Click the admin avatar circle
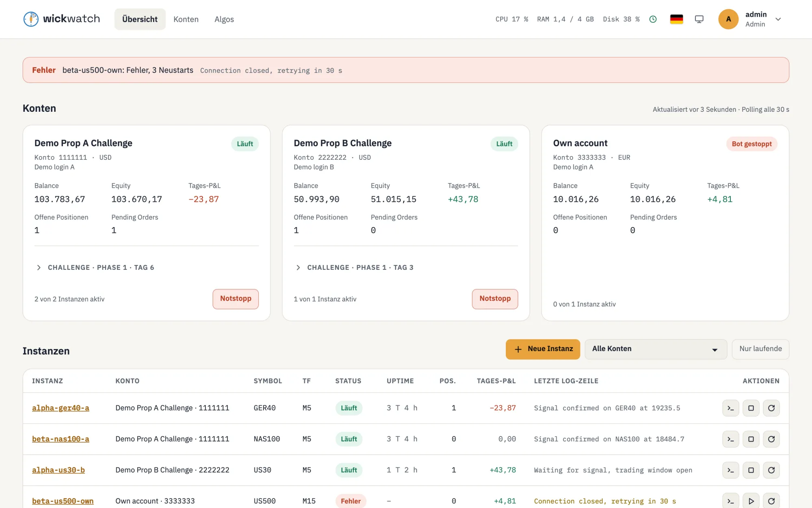Screen dimensions: 812x508 (x=728, y=19)
